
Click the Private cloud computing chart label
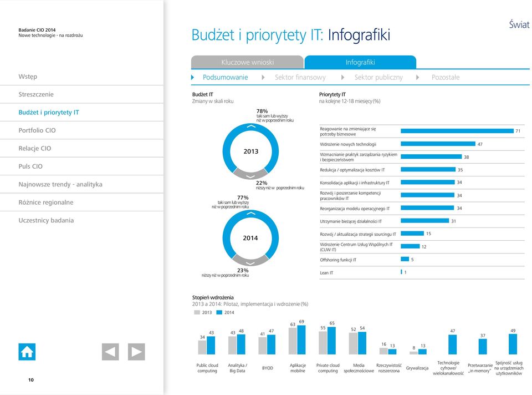(328, 368)
